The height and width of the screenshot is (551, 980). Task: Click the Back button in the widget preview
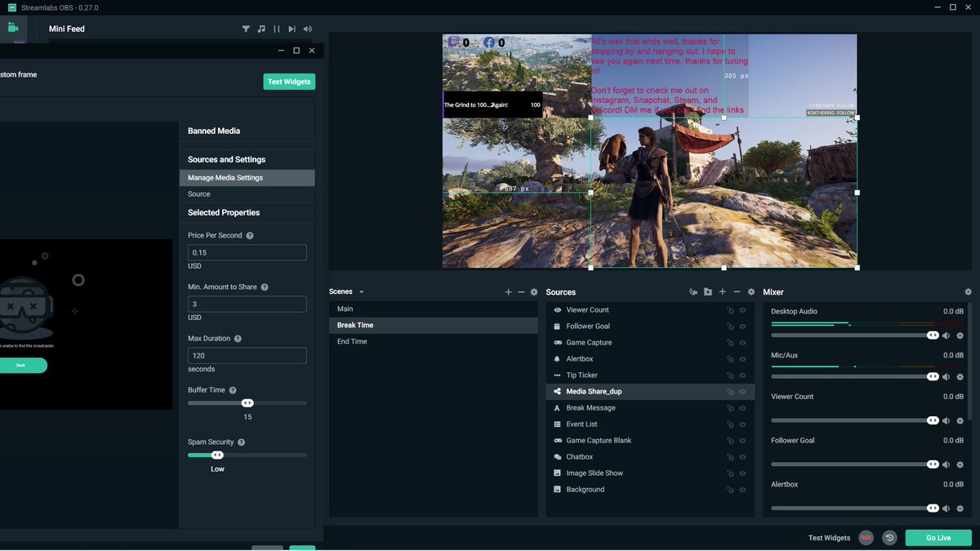click(20, 365)
